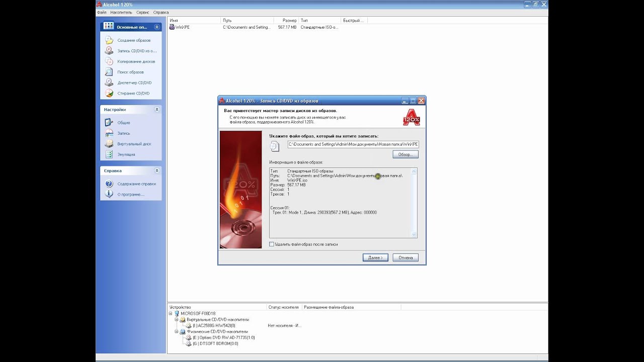644x362 pixels.
Task: Open the Справка menu in menu bar
Action: pos(161,12)
